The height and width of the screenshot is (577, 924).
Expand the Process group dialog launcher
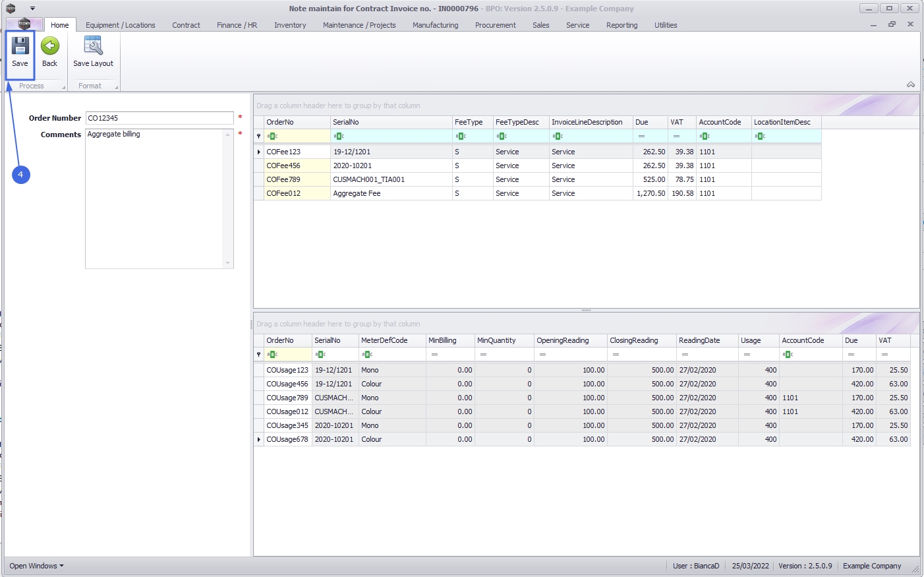pyautogui.click(x=64, y=87)
